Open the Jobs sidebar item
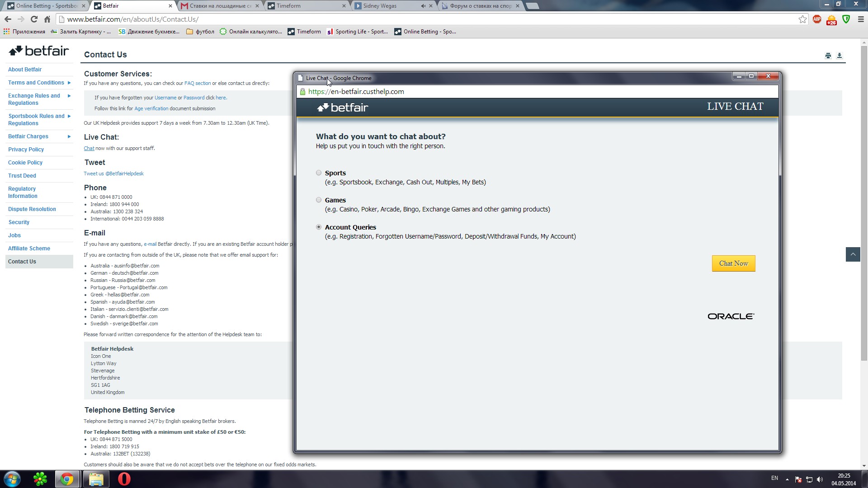Image resolution: width=868 pixels, height=488 pixels. point(14,235)
